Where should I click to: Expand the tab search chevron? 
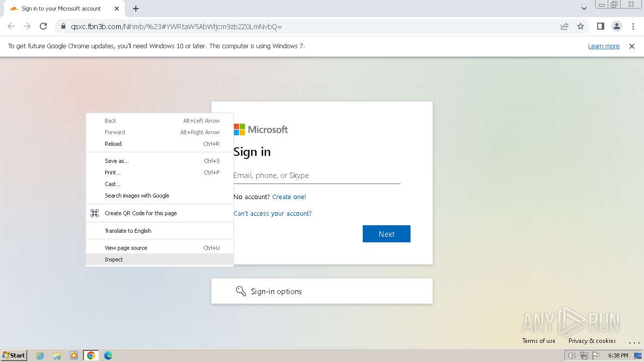point(584,9)
